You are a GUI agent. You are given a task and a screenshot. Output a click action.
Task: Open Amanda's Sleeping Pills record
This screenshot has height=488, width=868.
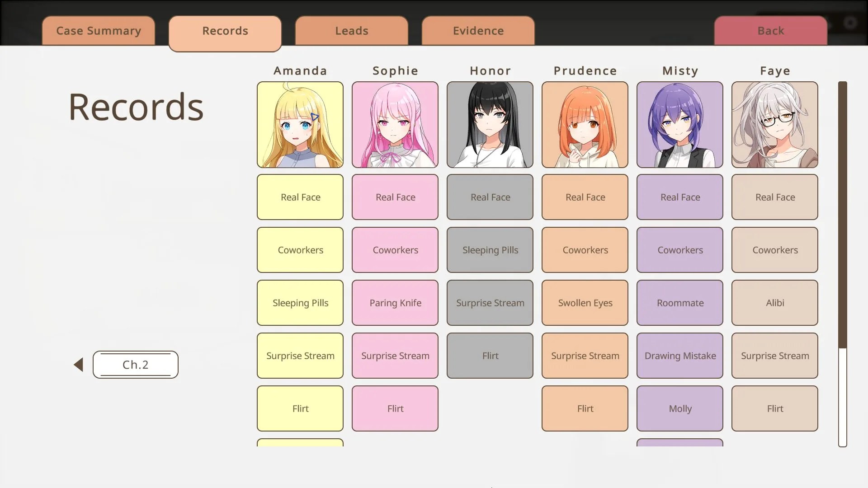click(300, 303)
